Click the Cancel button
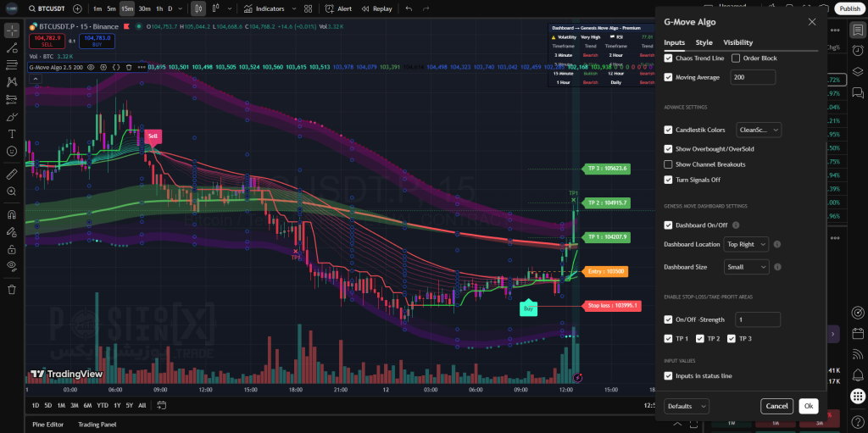The height and width of the screenshot is (433, 868). click(776, 407)
